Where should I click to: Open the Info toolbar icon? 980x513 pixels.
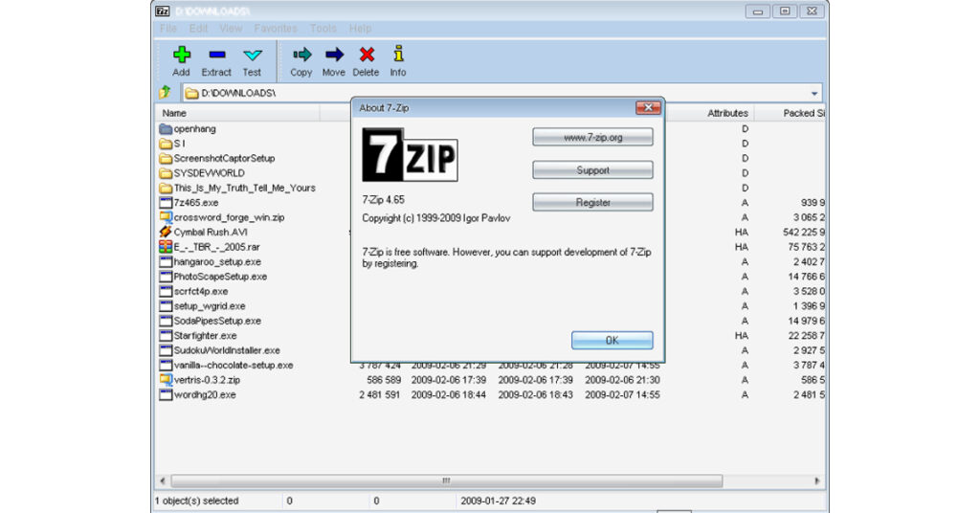pyautogui.click(x=398, y=54)
